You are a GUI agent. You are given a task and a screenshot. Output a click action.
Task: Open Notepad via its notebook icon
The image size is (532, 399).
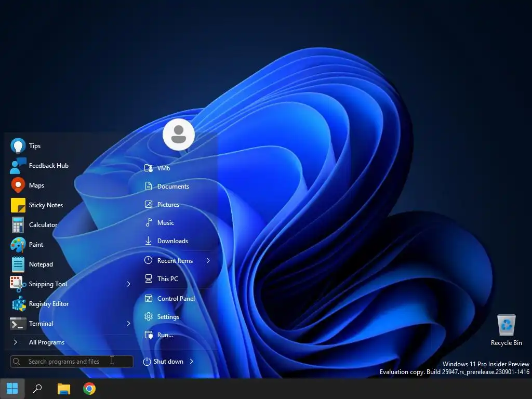coord(18,264)
